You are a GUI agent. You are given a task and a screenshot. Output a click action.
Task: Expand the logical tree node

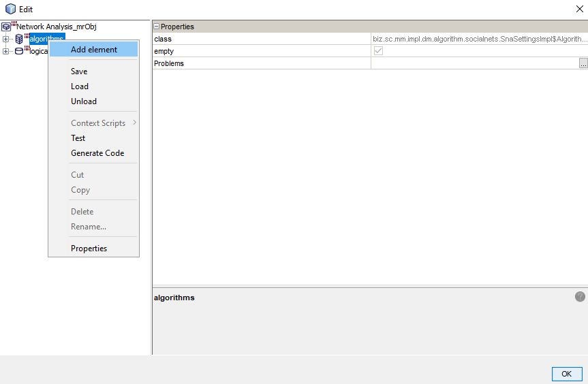(x=6, y=51)
